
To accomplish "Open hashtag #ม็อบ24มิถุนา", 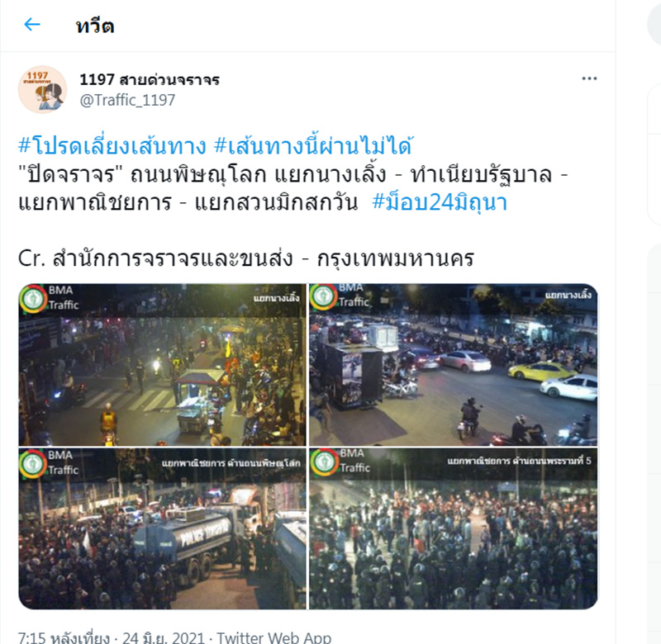I will click(440, 202).
